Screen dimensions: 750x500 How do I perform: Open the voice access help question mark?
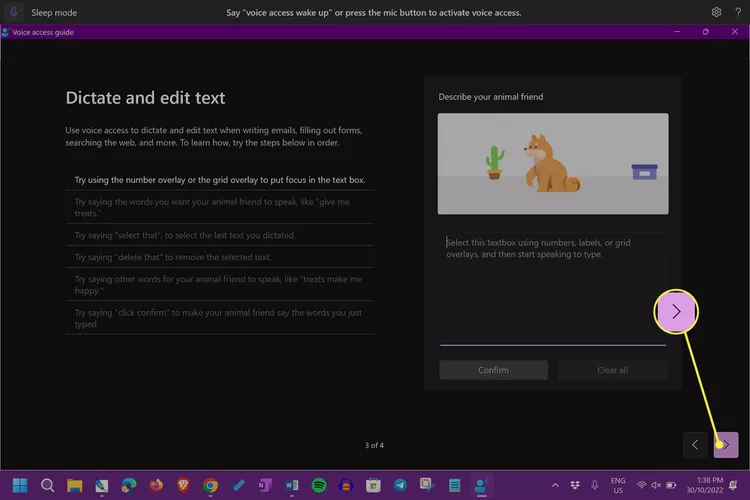click(738, 12)
